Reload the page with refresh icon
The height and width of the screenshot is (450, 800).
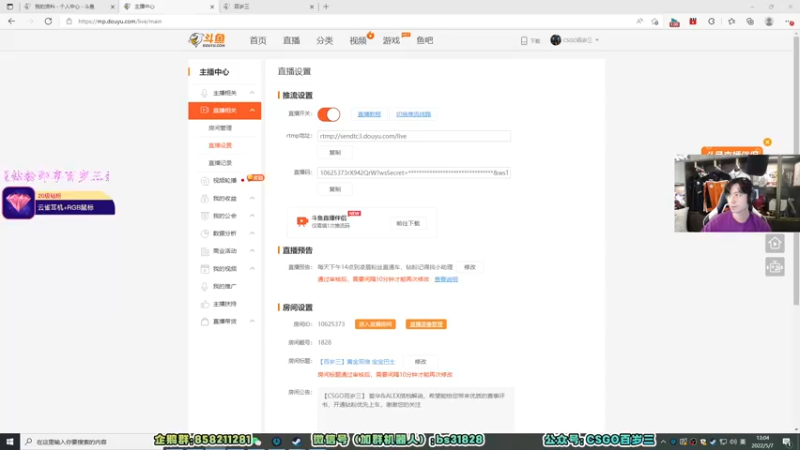(48, 21)
